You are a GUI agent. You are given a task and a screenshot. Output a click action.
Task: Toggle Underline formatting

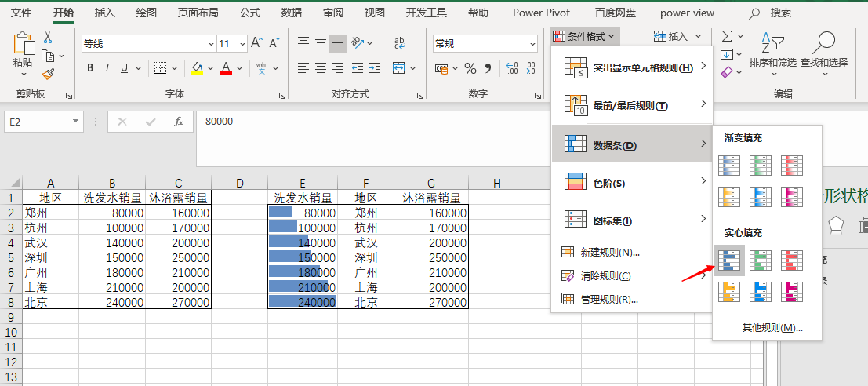[124, 68]
